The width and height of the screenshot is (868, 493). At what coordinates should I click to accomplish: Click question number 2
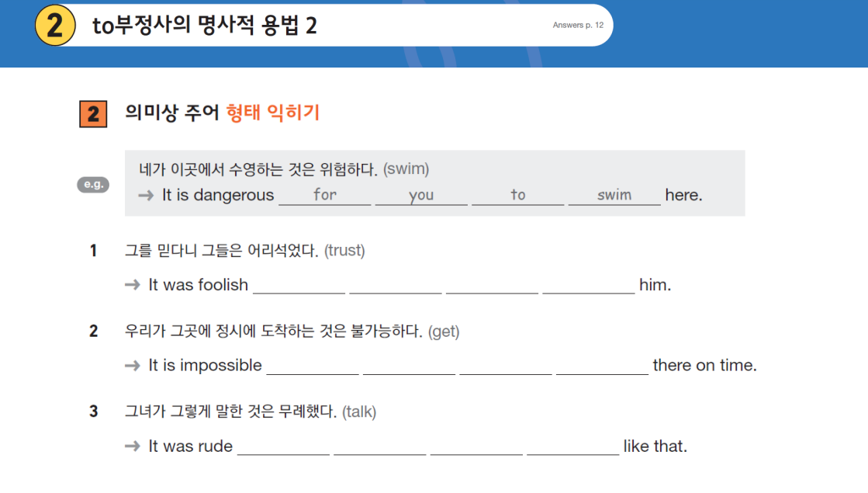tap(94, 332)
